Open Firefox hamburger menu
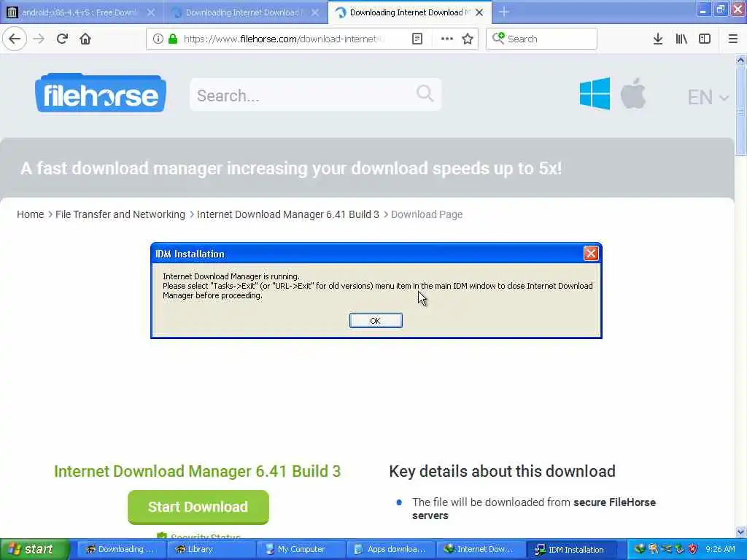Image resolution: width=747 pixels, height=560 pixels. 733,39
